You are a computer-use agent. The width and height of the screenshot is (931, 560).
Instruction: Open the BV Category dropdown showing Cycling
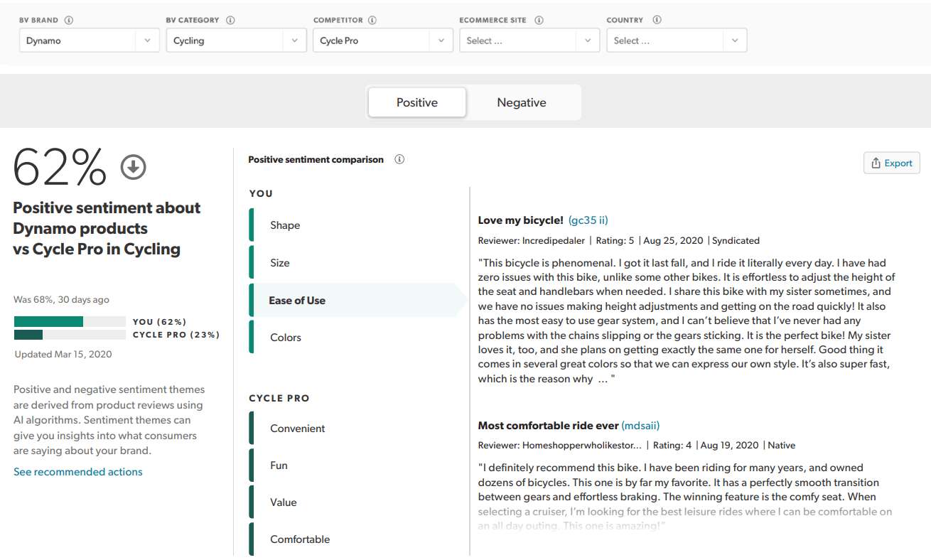pyautogui.click(x=236, y=41)
